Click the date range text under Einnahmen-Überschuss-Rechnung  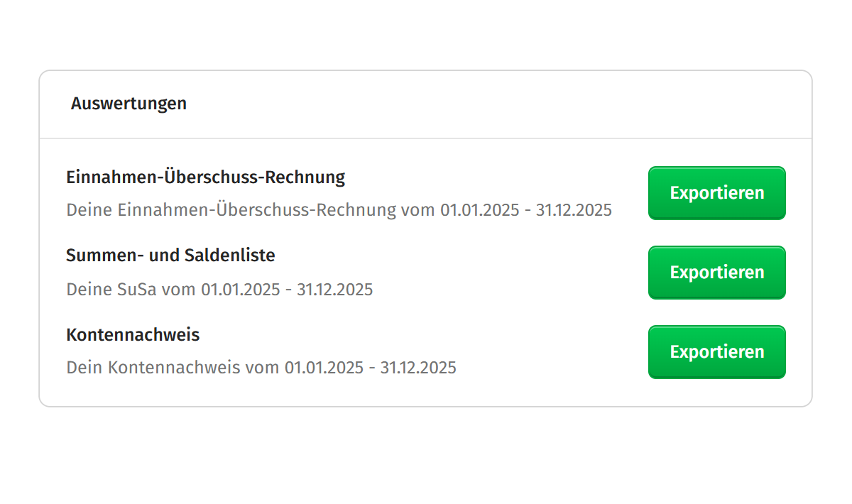point(339,209)
